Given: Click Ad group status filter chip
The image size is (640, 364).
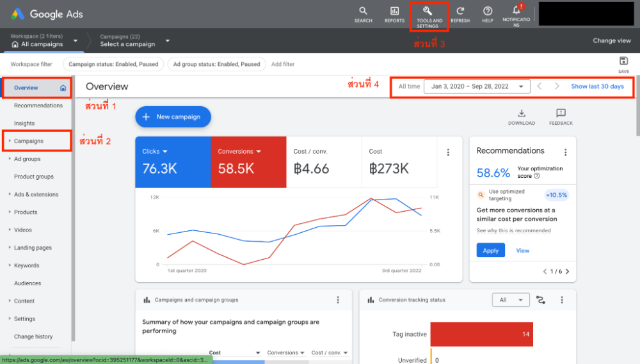Looking at the screenshot, I should [x=217, y=64].
